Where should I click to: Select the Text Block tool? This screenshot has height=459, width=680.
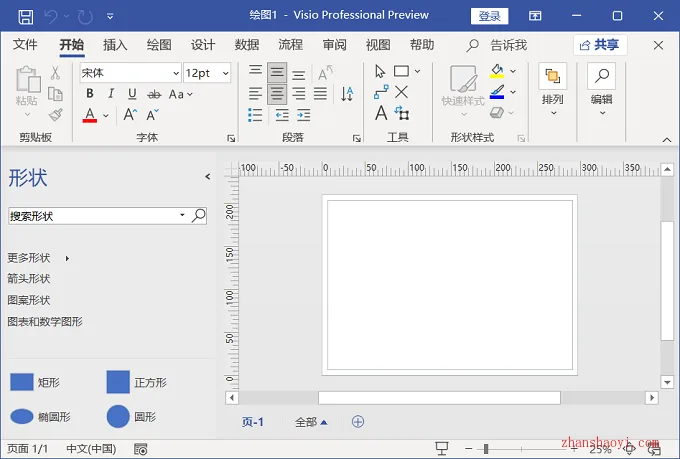point(402,113)
